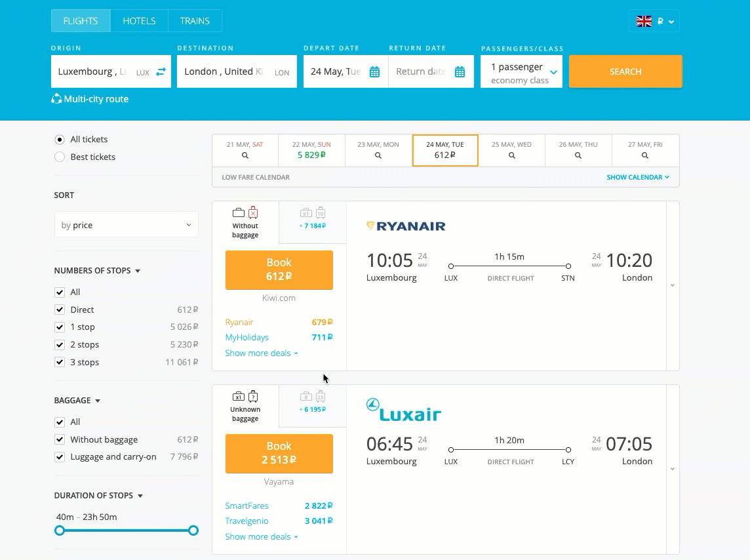Click the UK flag language icon

tap(644, 22)
